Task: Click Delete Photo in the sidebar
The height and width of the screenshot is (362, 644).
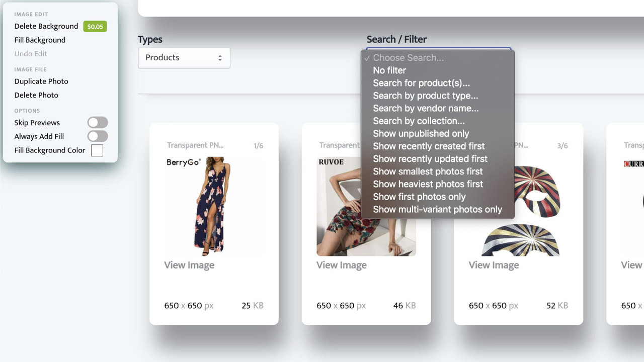Action: coord(36,95)
